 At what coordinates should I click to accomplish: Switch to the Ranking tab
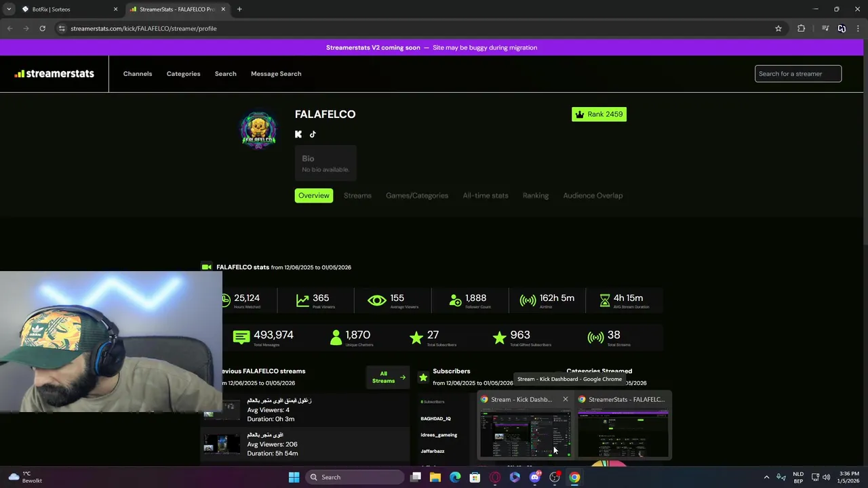click(x=536, y=195)
